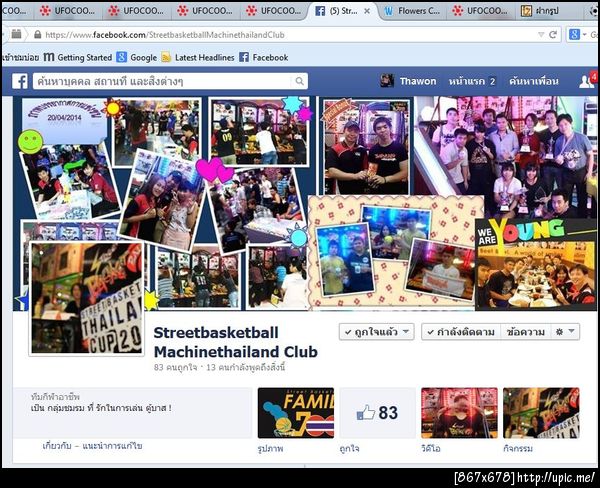The height and width of the screenshot is (488, 600).
Task: Expand the gear options dropdown arrow
Action: click(572, 331)
